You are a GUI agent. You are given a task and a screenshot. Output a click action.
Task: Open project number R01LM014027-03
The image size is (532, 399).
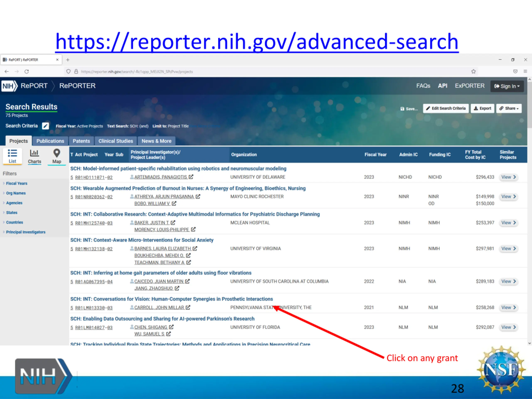94,328
